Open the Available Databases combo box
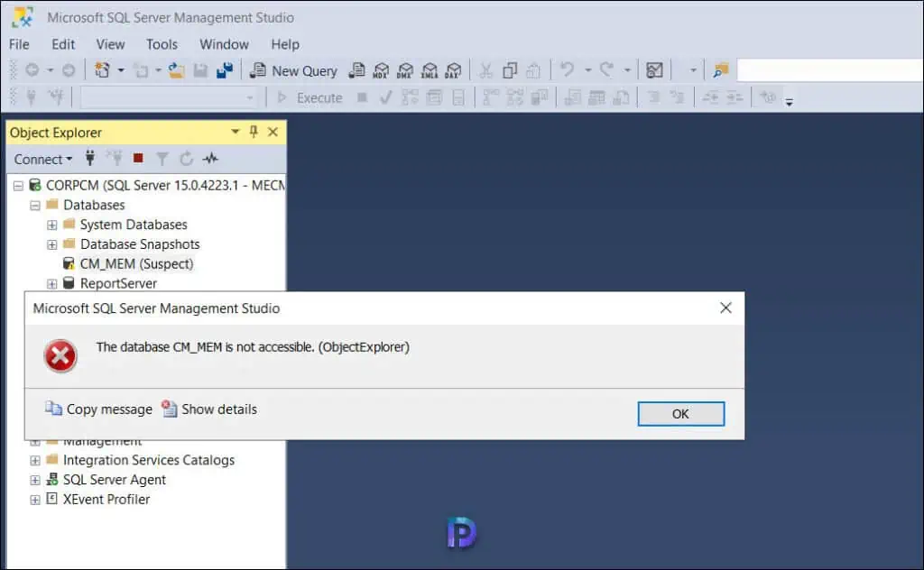This screenshot has height=570, width=924. click(169, 97)
